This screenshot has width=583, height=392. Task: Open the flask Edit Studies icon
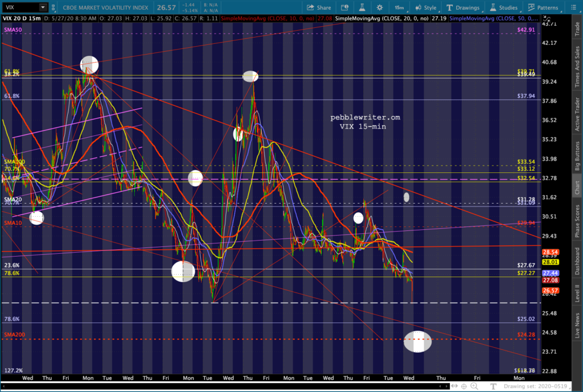(360, 7)
